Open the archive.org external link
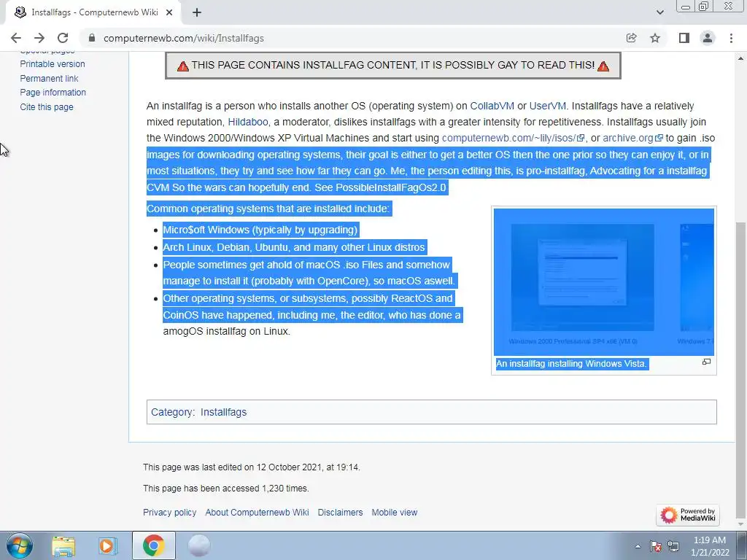 click(x=632, y=138)
